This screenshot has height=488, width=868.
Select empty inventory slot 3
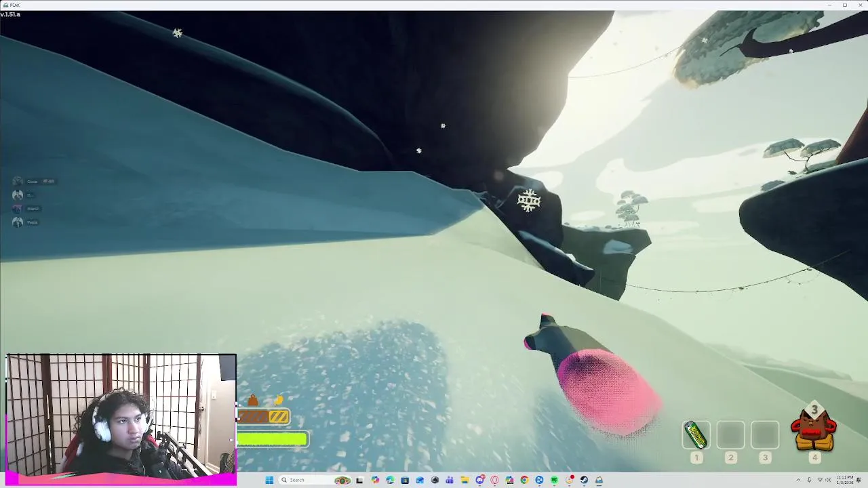coord(765,434)
